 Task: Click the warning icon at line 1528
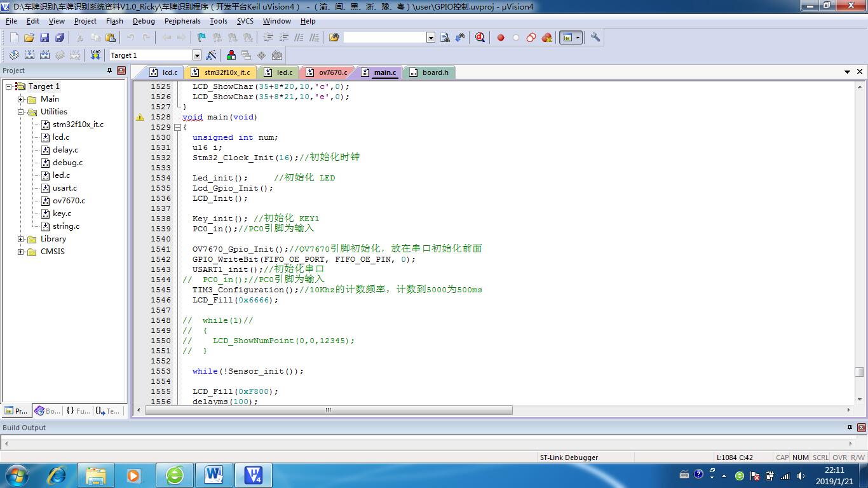click(140, 118)
